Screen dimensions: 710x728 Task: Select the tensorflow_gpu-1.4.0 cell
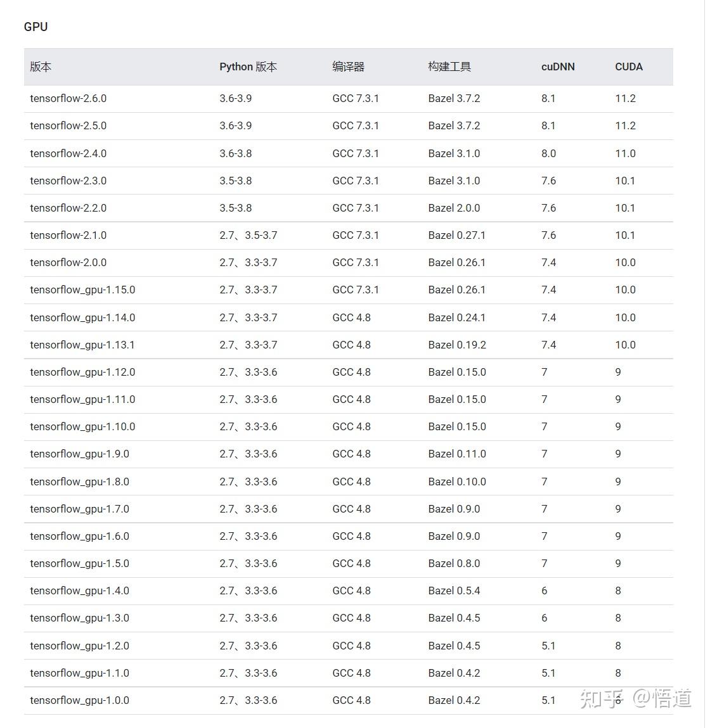click(x=79, y=591)
